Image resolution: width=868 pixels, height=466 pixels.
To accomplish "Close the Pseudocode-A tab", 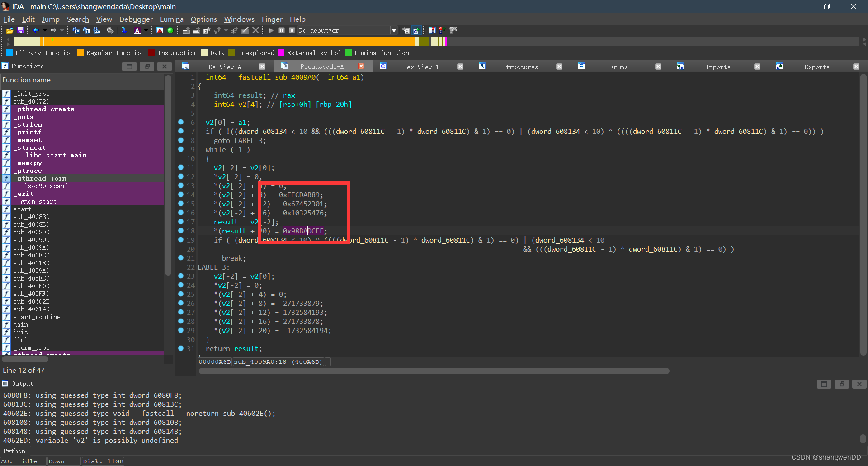I will click(361, 67).
